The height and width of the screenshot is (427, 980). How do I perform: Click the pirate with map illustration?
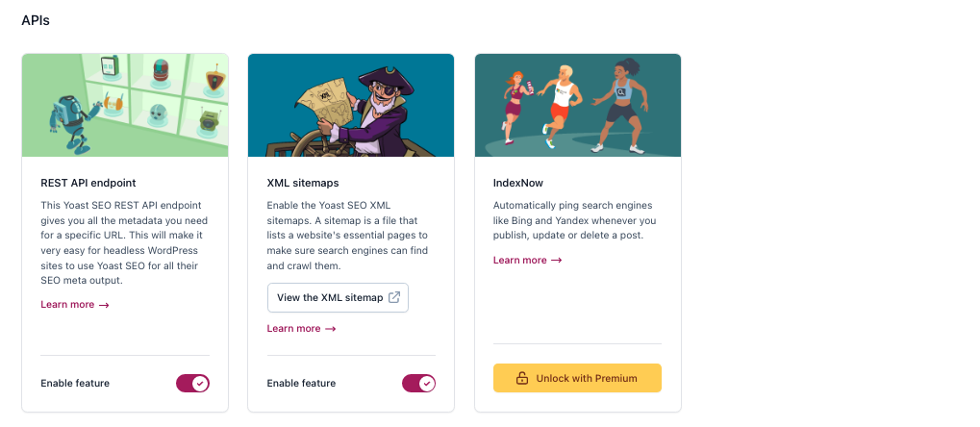click(x=351, y=105)
